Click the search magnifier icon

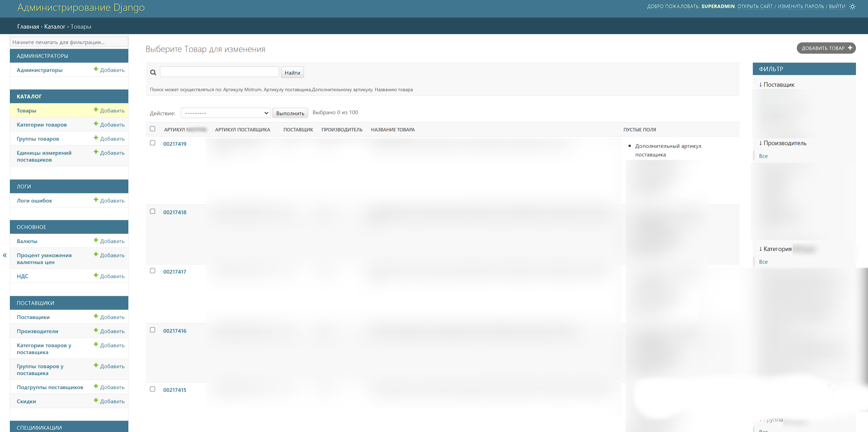153,73
